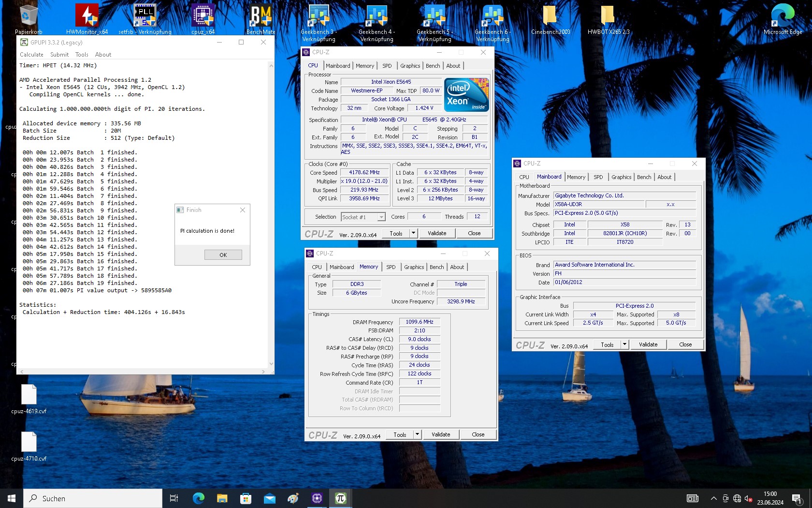The image size is (812, 508).
Task: Expand Tools dropdown arrow in Memory window
Action: coord(417,434)
